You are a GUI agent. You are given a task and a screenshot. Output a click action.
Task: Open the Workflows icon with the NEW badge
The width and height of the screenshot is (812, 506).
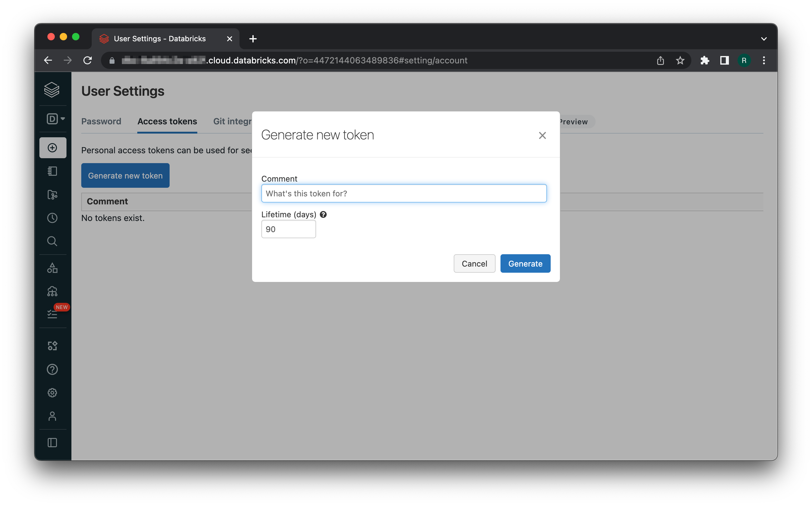pyautogui.click(x=53, y=314)
